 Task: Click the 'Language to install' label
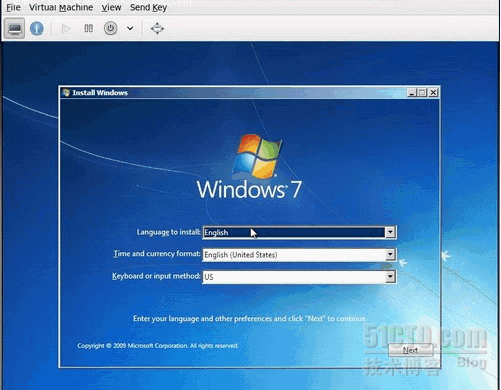(x=169, y=232)
